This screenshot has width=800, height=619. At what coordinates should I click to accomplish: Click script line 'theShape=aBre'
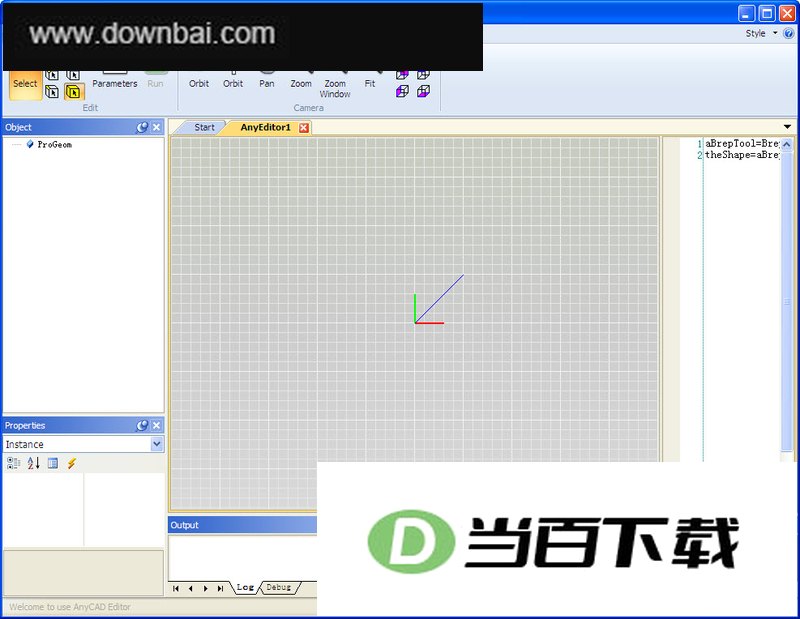pyautogui.click(x=742, y=155)
